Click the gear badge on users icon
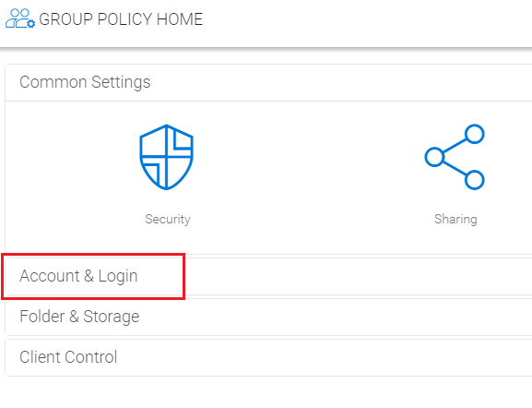Screen dimensions: 532x408 click(x=30, y=24)
